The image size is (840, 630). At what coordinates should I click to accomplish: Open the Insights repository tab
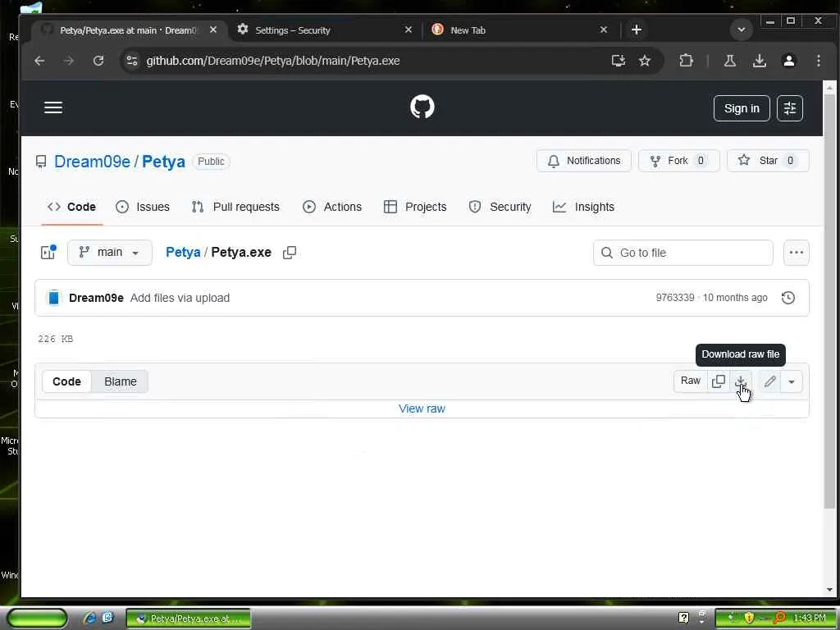click(x=583, y=207)
